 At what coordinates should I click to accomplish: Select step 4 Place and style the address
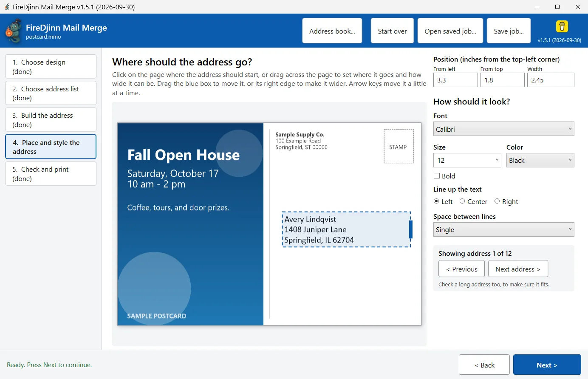pos(51,147)
